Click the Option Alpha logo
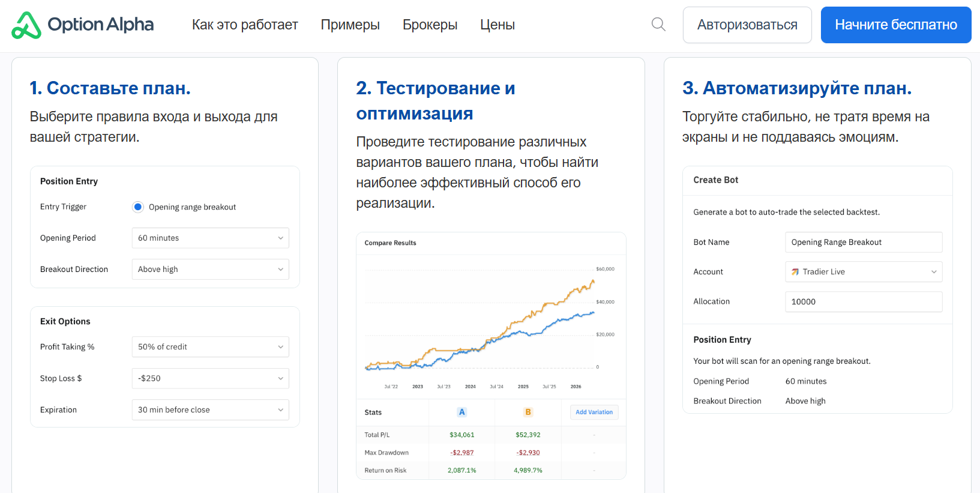Screen dimensions: 980x493 (x=83, y=25)
